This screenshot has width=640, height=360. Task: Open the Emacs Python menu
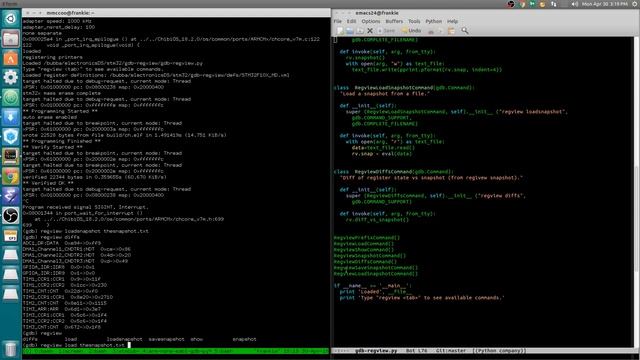pyautogui.click(x=433, y=21)
